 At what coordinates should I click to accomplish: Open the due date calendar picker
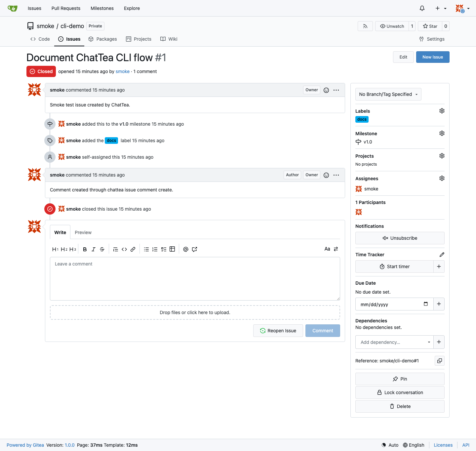[x=426, y=304]
